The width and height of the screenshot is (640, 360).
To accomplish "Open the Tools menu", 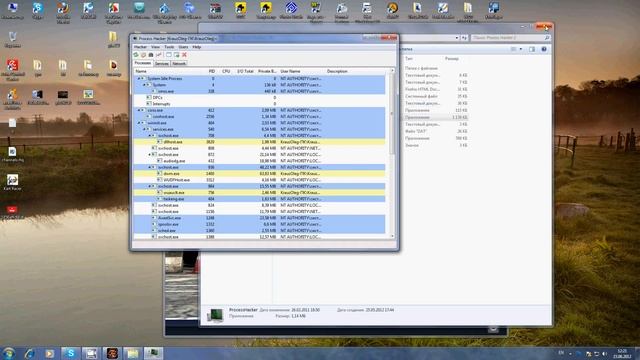I will point(169,47).
